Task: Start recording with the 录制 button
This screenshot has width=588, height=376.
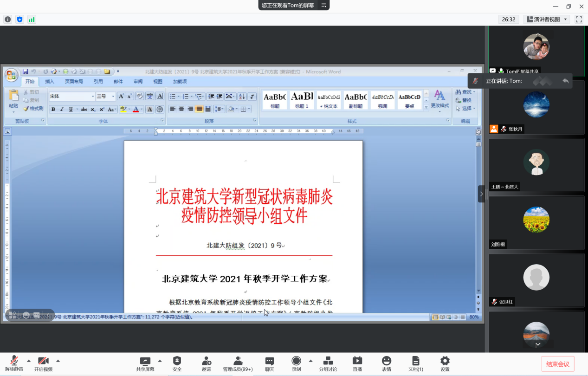Action: coord(296,363)
